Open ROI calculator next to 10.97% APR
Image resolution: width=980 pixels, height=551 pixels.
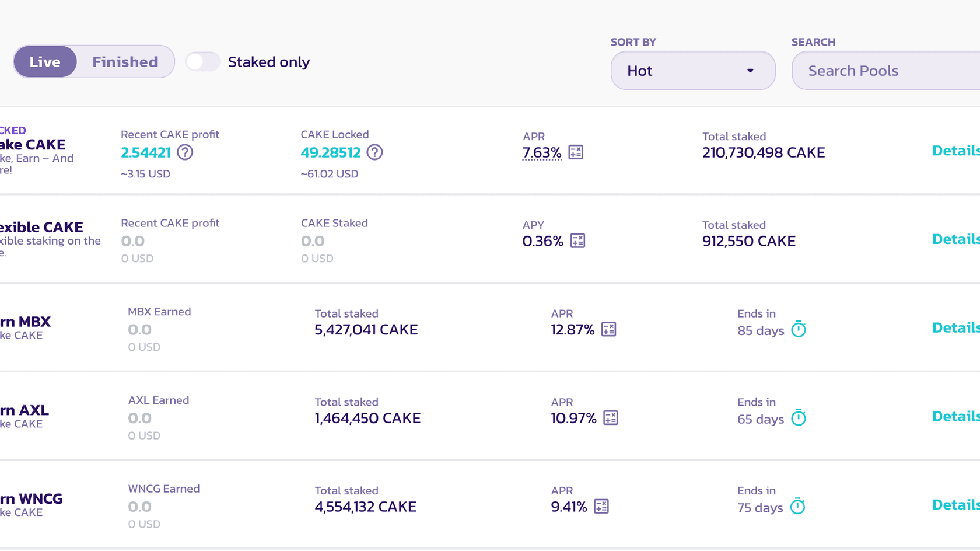coord(611,419)
